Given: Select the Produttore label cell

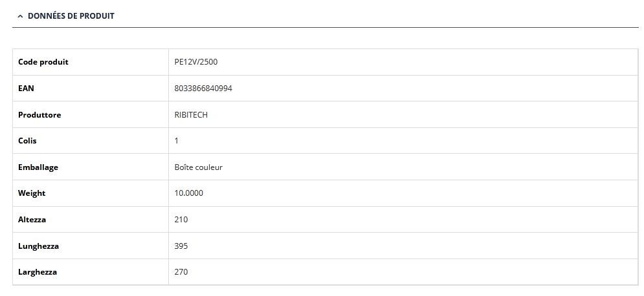Looking at the screenshot, I should pos(39,115).
